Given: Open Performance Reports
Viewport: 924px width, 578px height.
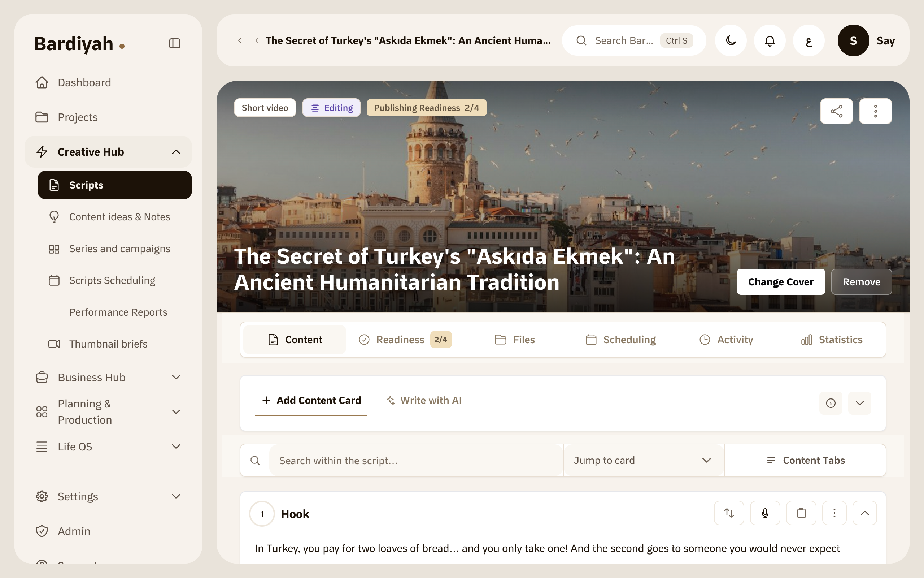Looking at the screenshot, I should [x=114, y=312].
